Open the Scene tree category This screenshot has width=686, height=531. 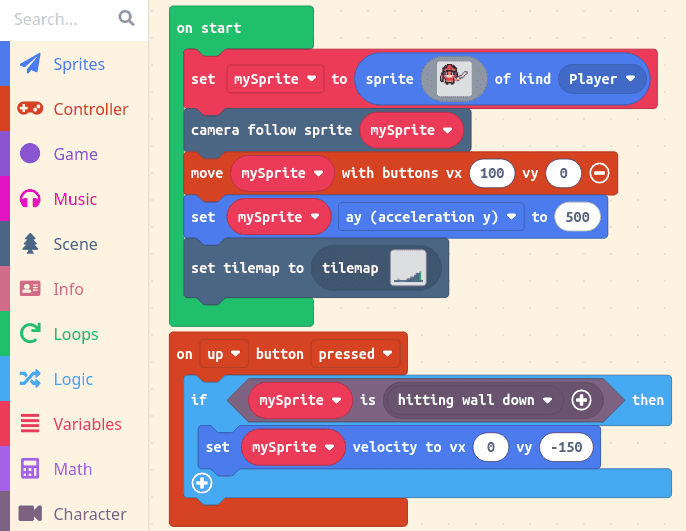[x=75, y=244]
